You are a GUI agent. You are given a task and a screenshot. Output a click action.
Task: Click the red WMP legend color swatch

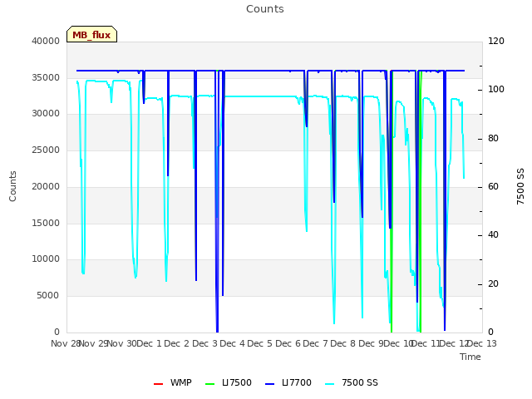(159, 384)
